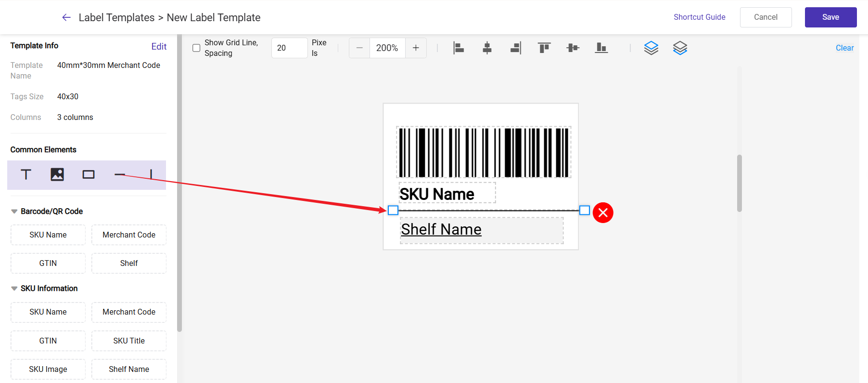The width and height of the screenshot is (868, 383).
Task: Send element to back layer icon
Action: (x=680, y=48)
